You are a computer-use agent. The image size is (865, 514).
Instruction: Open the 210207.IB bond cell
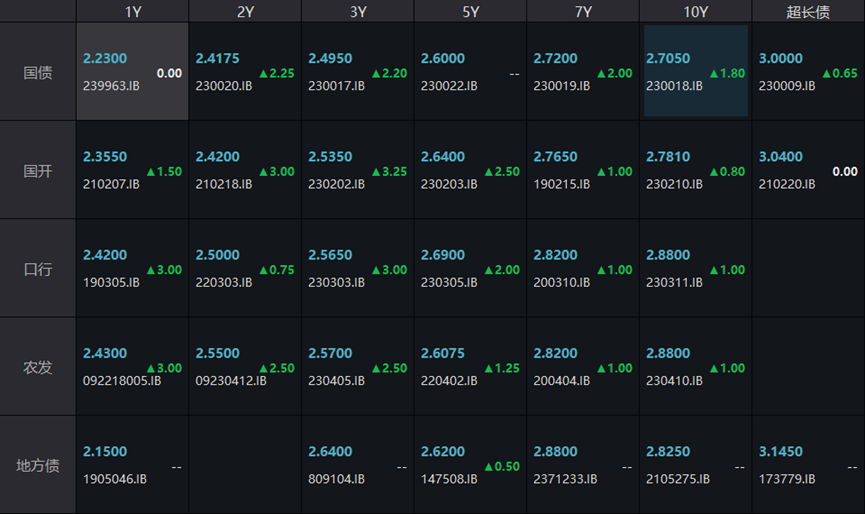pos(132,170)
